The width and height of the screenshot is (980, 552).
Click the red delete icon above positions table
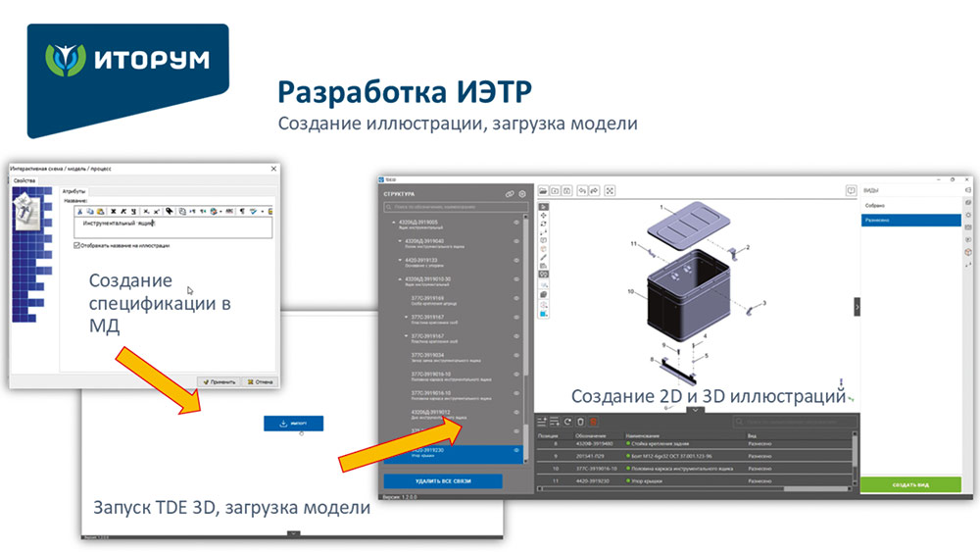[593, 421]
